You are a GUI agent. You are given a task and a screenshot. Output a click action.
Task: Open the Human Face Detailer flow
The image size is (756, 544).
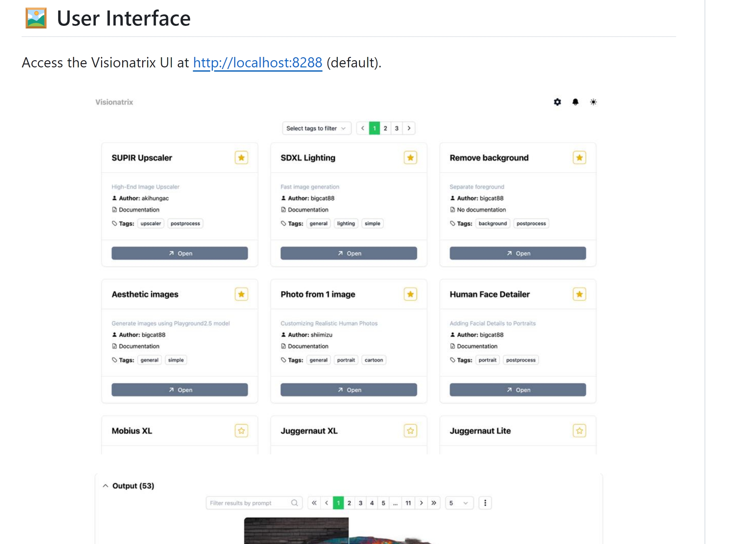pyautogui.click(x=518, y=390)
